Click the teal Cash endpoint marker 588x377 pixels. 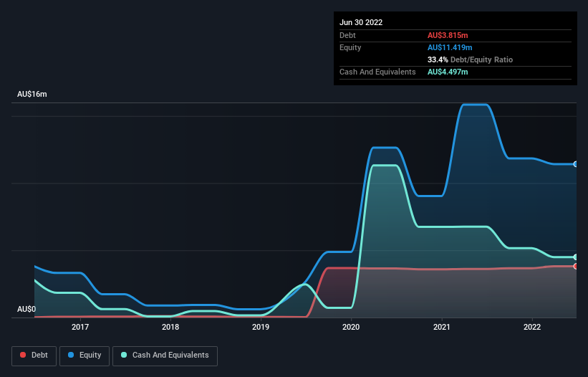576,257
